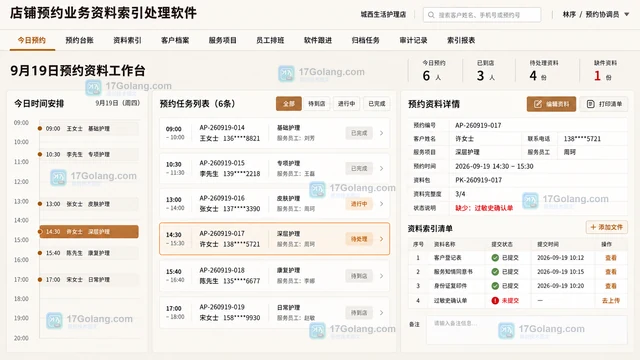
Task: Select the 14:30 许女士 深层护理 schedule block
Action: pos(89,231)
